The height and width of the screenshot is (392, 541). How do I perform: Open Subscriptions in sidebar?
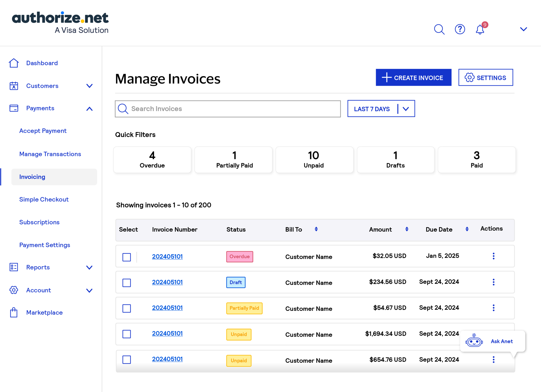(x=39, y=222)
